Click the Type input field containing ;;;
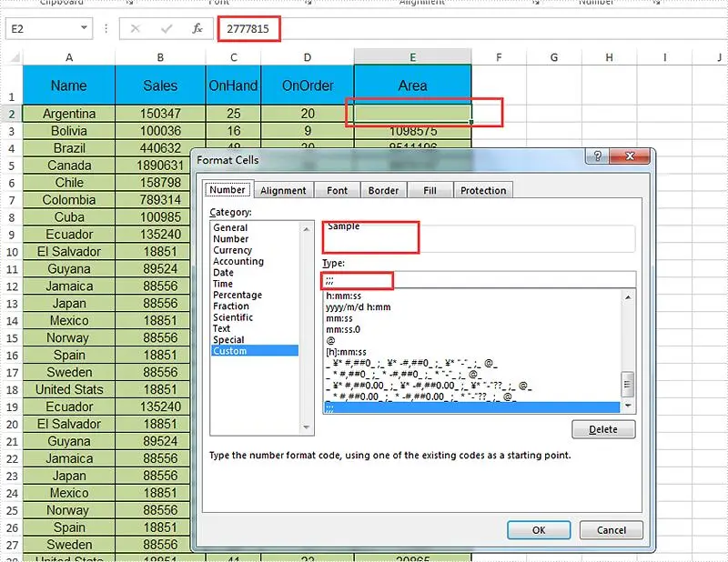The width and height of the screenshot is (728, 562). (x=479, y=280)
